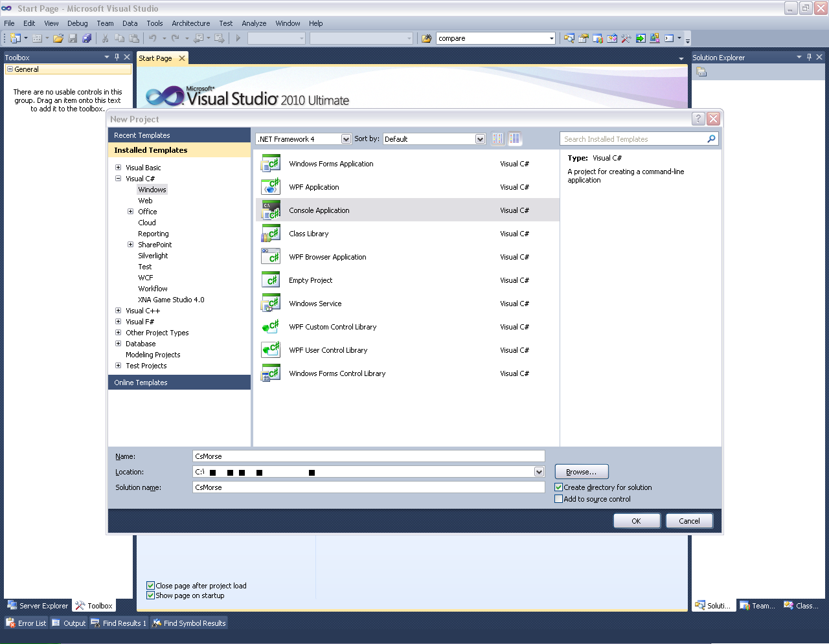829x644 pixels.
Task: Click the Navigate Forward icon
Action: point(219,38)
